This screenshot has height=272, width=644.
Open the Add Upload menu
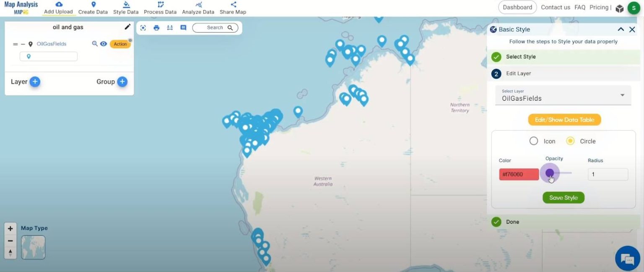(x=59, y=8)
